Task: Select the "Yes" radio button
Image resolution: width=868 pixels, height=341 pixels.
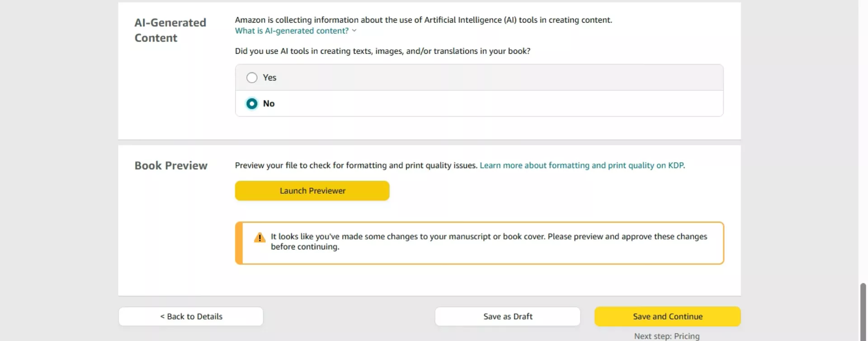Action: tap(252, 78)
